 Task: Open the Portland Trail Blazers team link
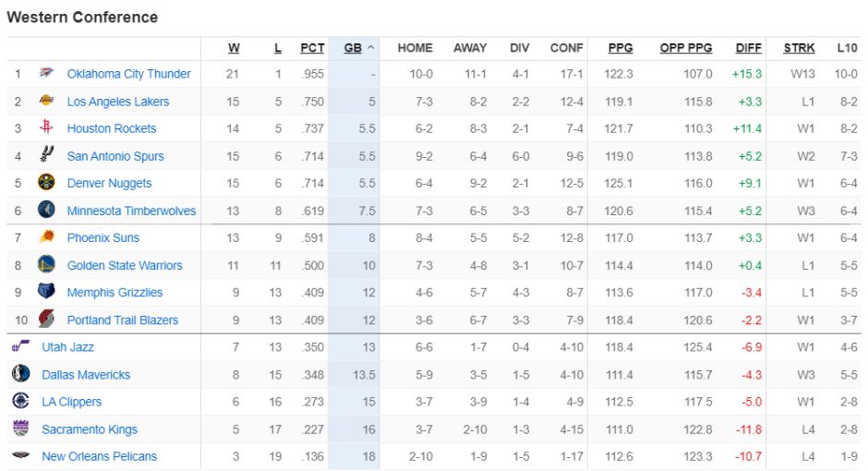click(122, 320)
